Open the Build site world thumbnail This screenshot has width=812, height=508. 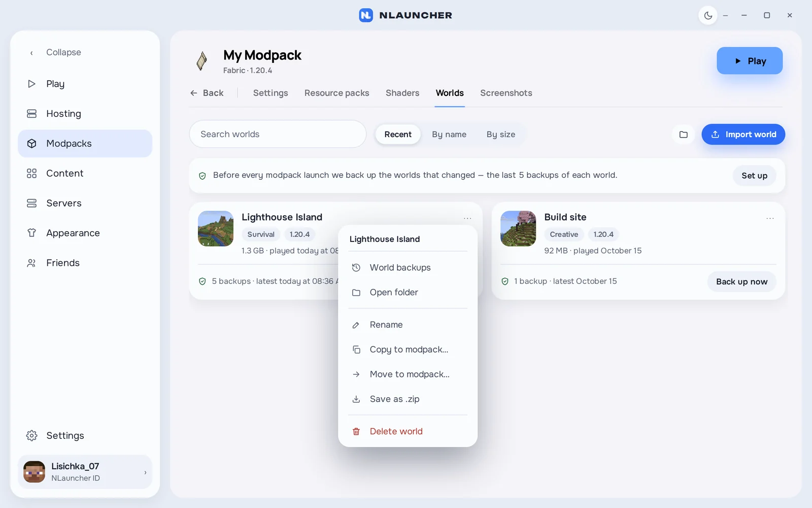pos(518,229)
